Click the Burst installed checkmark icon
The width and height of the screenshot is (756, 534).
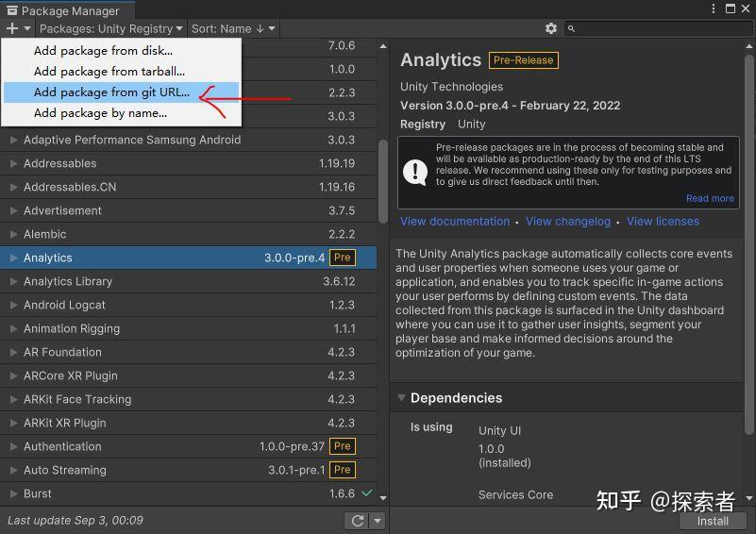click(x=367, y=493)
